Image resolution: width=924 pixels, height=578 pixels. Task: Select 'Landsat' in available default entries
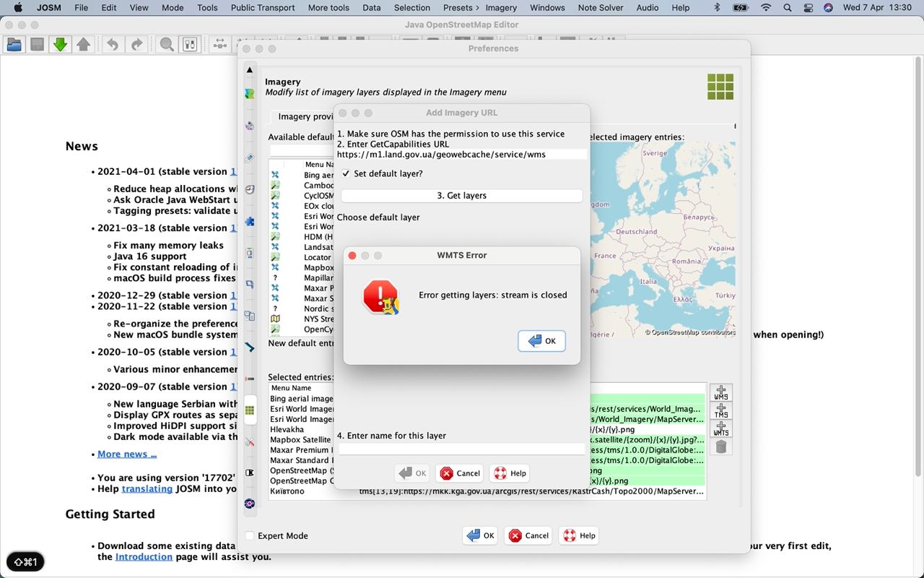302,247
